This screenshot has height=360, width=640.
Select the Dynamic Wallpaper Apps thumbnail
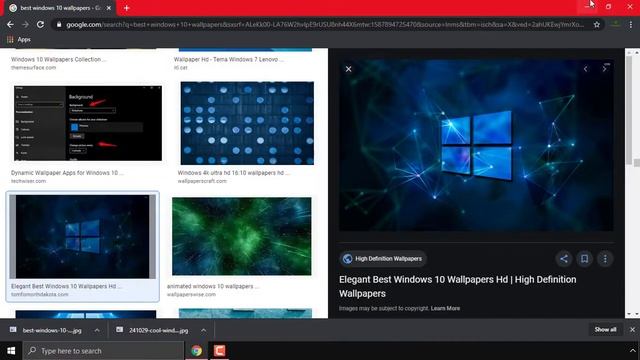coord(88,123)
